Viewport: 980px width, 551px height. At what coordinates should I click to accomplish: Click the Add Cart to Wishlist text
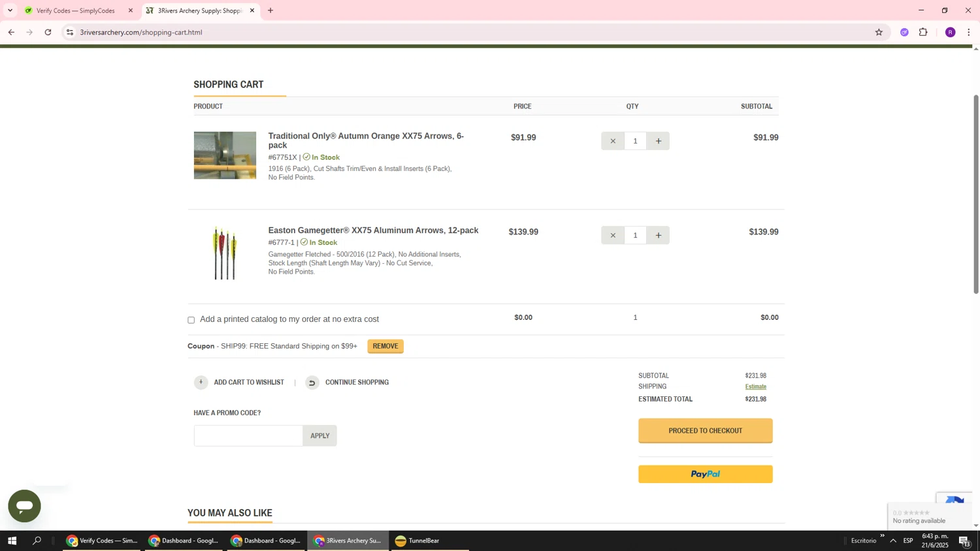point(249,383)
